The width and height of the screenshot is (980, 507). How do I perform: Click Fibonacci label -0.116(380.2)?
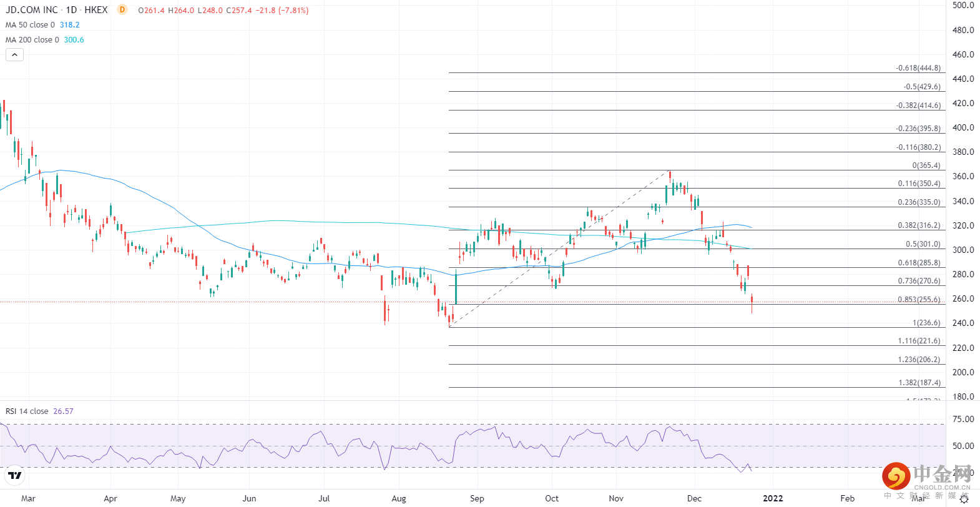tap(918, 147)
